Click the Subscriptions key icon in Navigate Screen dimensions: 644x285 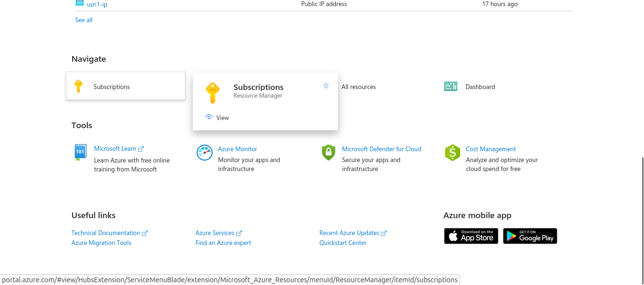point(79,86)
